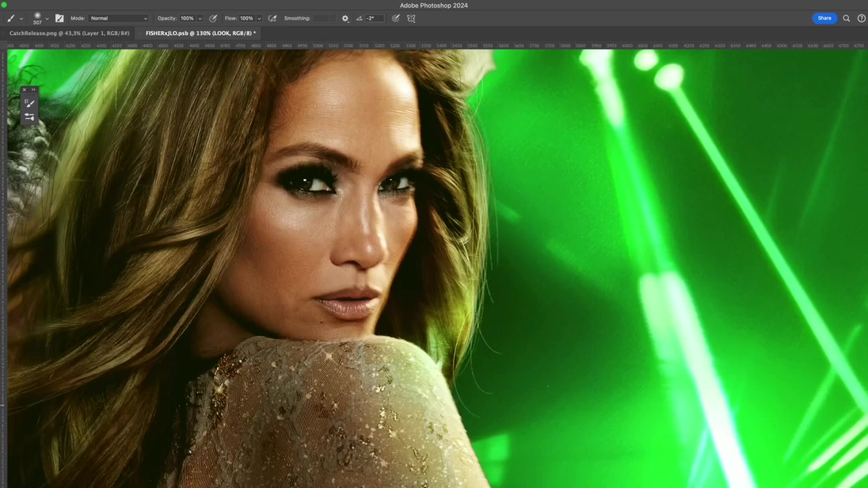Toggle pressure for size icon
The height and width of the screenshot is (488, 868).
[x=396, y=18]
